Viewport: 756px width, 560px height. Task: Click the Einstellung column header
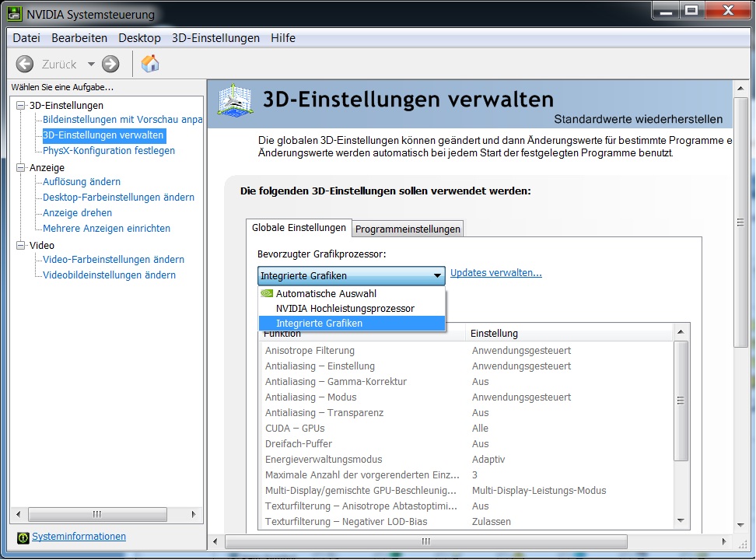(569, 334)
